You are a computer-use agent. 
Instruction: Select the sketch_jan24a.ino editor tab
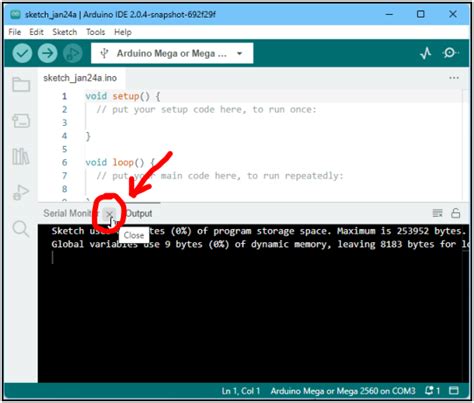coord(80,78)
